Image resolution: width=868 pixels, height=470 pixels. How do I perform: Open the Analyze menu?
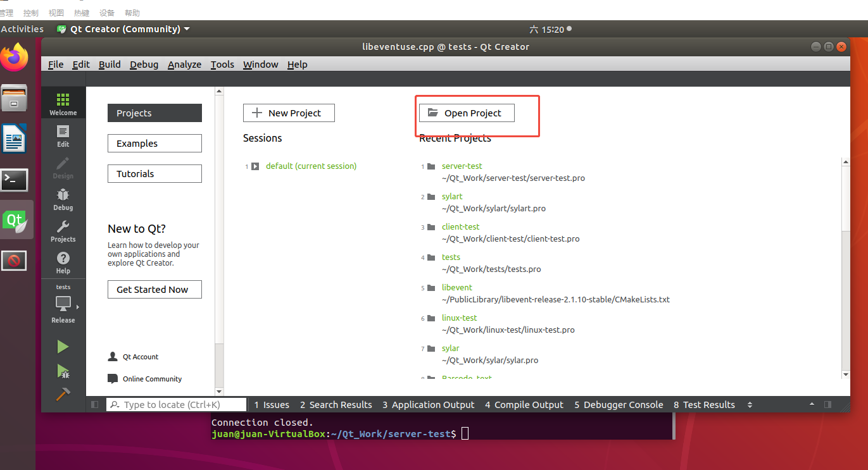pyautogui.click(x=184, y=65)
